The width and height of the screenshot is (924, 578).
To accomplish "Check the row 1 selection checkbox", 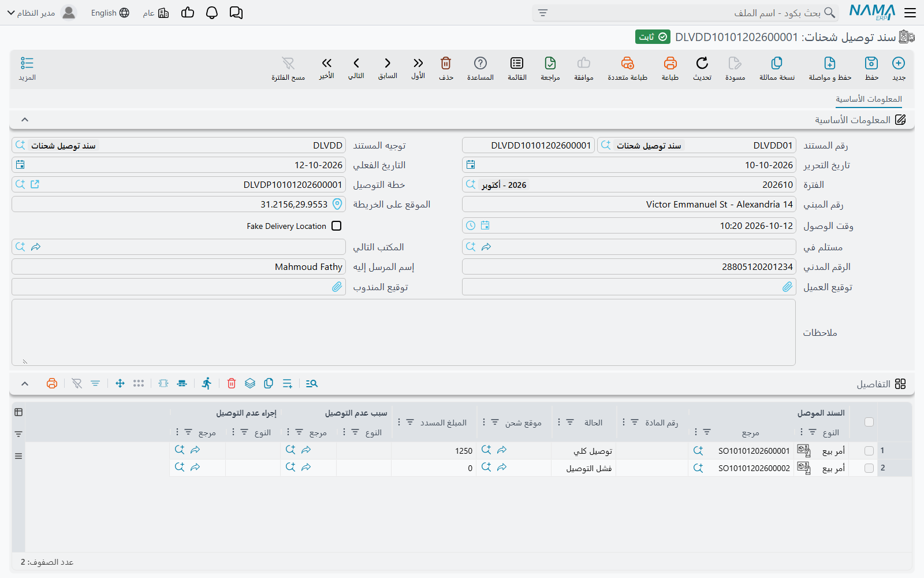I will (869, 451).
